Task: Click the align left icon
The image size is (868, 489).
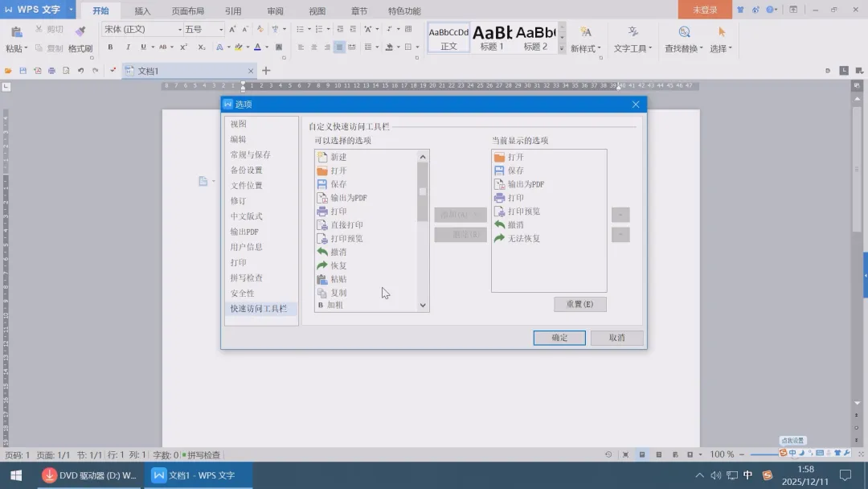Action: tap(301, 47)
